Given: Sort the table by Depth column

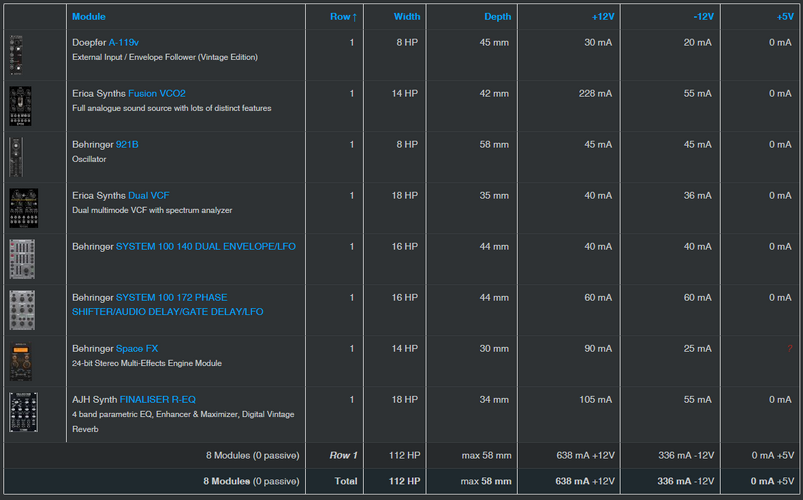Looking at the screenshot, I should click(x=497, y=16).
